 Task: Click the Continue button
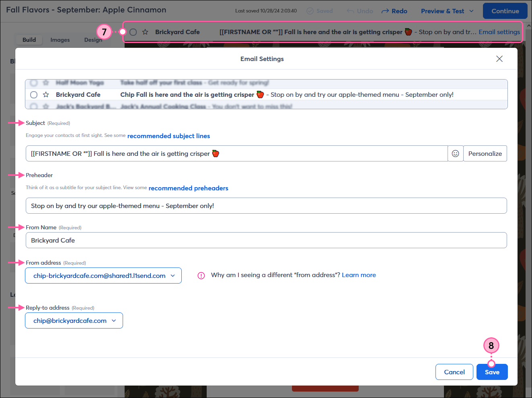point(505,11)
